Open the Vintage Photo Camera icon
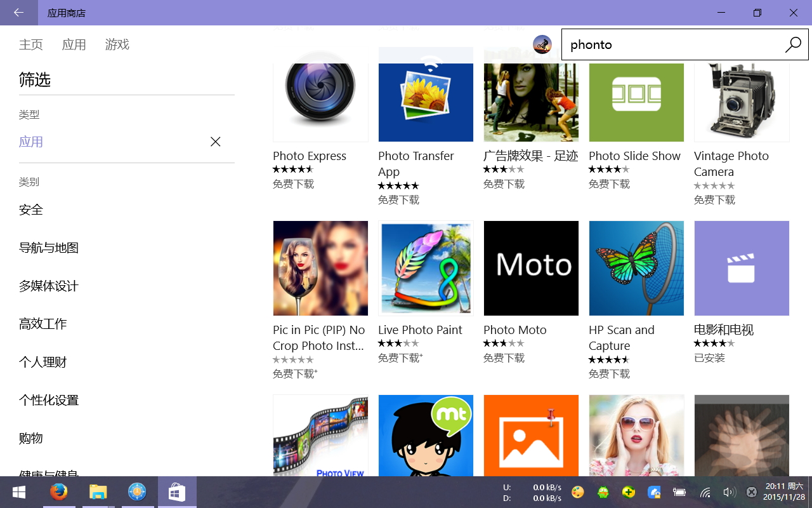Screen dimensions: 812x508 click(742, 94)
